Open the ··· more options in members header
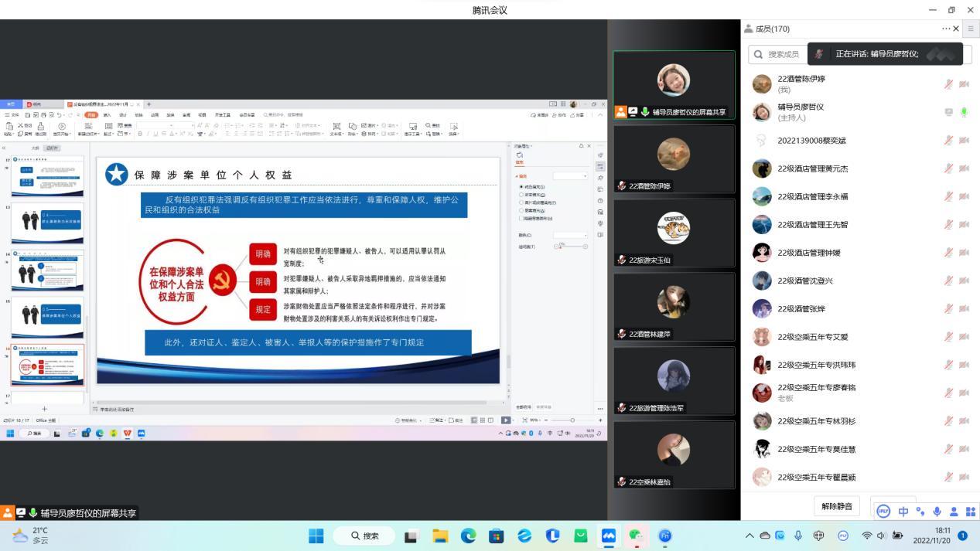 point(945,29)
